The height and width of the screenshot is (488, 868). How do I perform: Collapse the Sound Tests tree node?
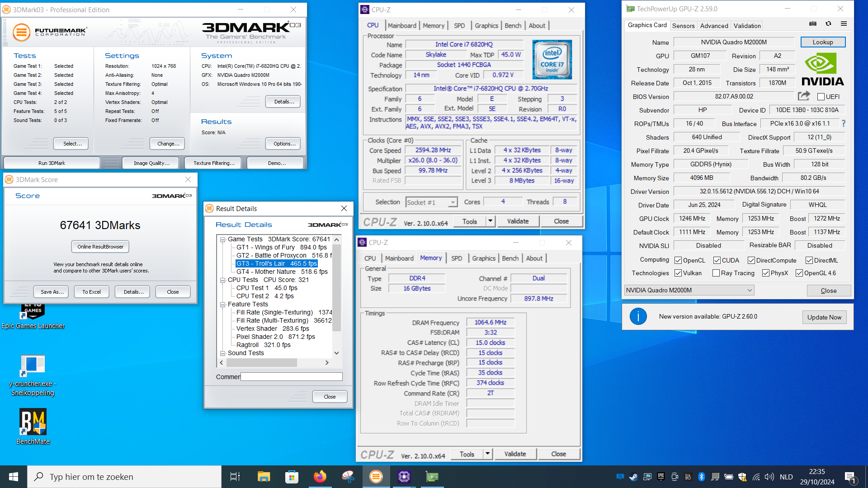click(x=223, y=353)
